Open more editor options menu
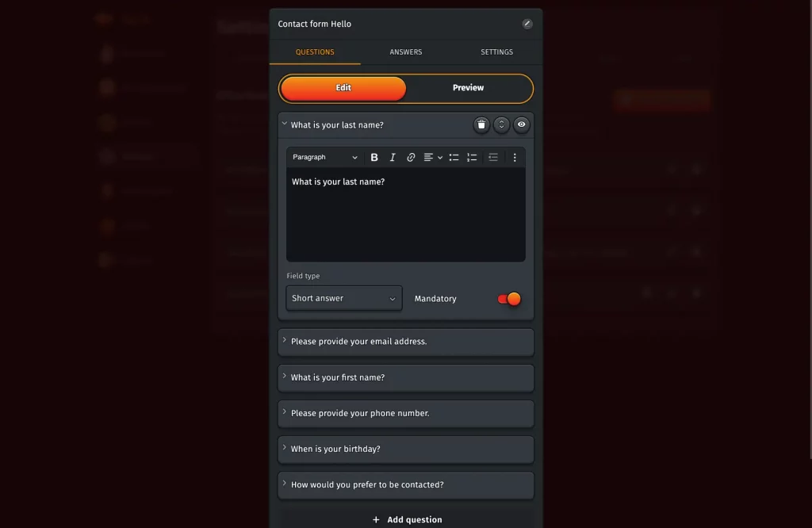 pos(514,157)
